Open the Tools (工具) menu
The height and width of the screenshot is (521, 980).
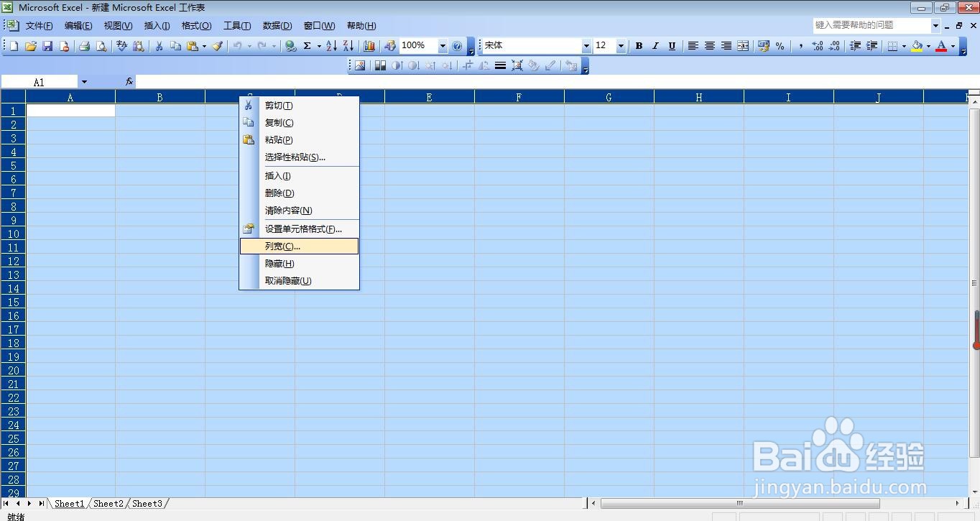coord(237,26)
